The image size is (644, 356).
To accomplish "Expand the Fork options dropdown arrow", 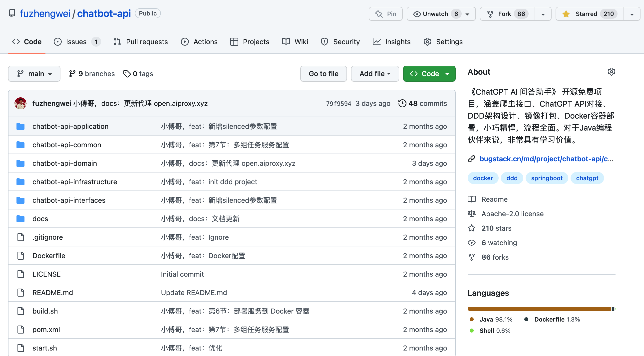I will [543, 14].
